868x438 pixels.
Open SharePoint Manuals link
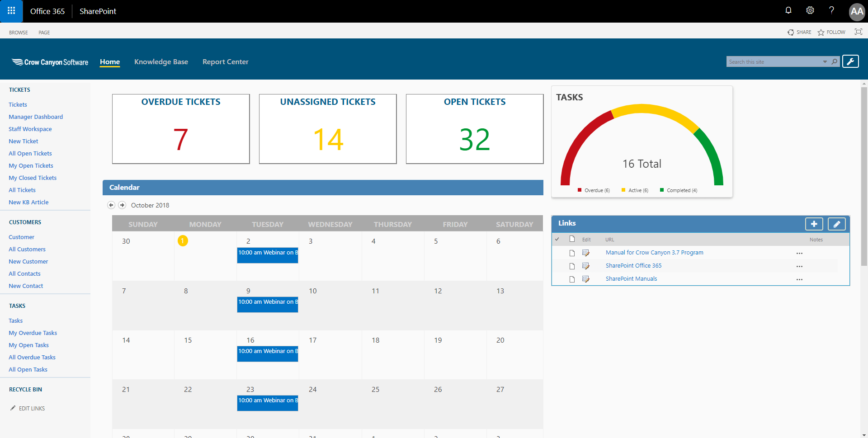(x=631, y=279)
